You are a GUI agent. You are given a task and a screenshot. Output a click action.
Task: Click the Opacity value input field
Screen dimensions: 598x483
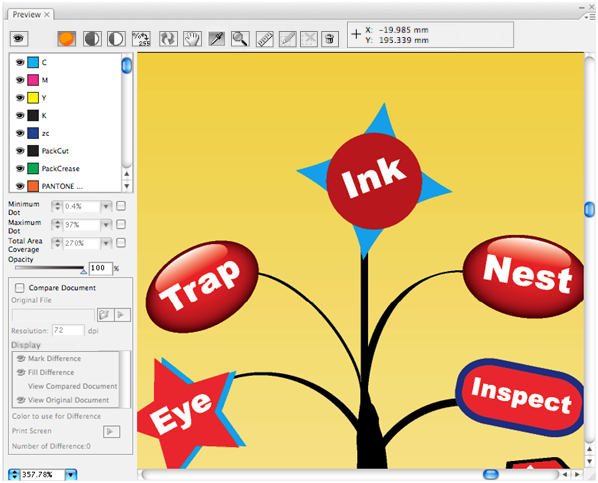pyautogui.click(x=101, y=268)
